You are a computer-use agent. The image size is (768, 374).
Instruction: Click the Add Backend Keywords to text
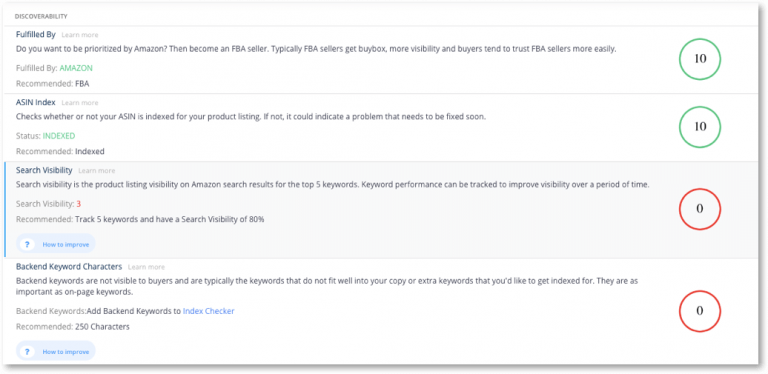133,311
